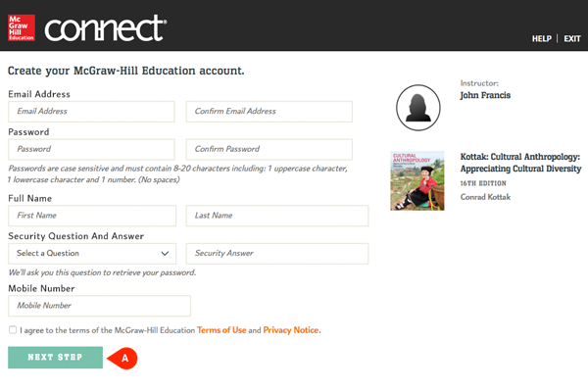This screenshot has width=588, height=392.
Task: Select the Mobile Number field
Action: [x=99, y=306]
